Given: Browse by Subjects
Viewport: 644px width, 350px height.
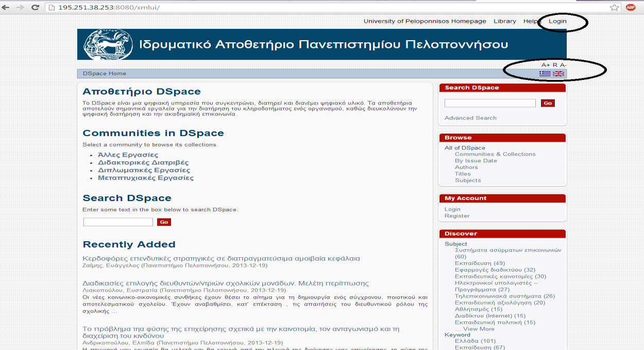Looking at the screenshot, I should (468, 180).
